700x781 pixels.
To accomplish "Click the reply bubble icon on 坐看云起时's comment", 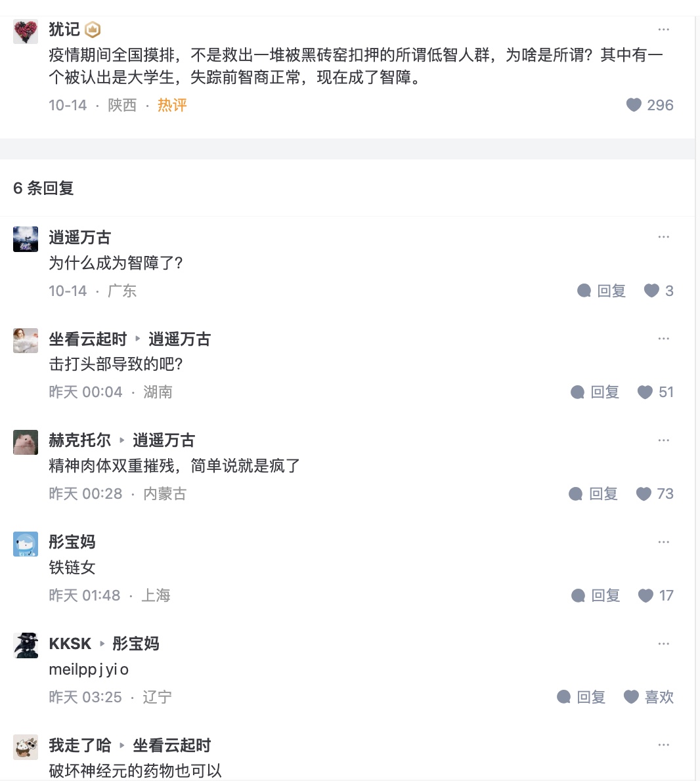I will [578, 392].
